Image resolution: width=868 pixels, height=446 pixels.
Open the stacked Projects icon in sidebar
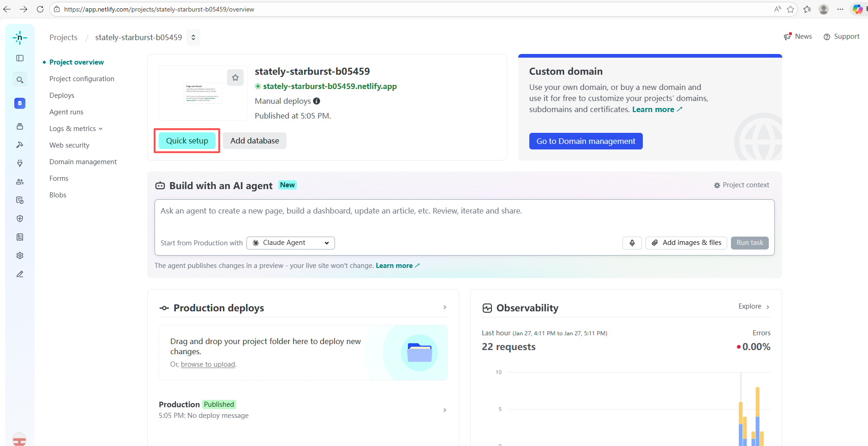pos(20,126)
